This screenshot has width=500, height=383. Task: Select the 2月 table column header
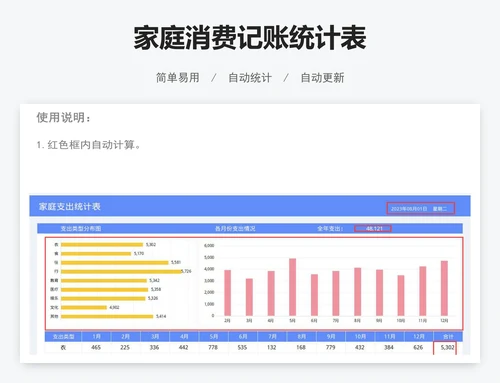126,337
